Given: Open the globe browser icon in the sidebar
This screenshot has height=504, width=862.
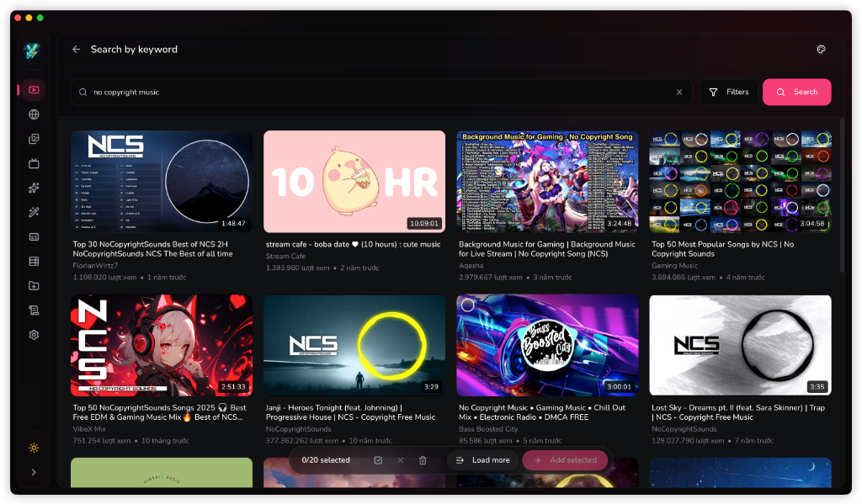Looking at the screenshot, I should pos(34,114).
